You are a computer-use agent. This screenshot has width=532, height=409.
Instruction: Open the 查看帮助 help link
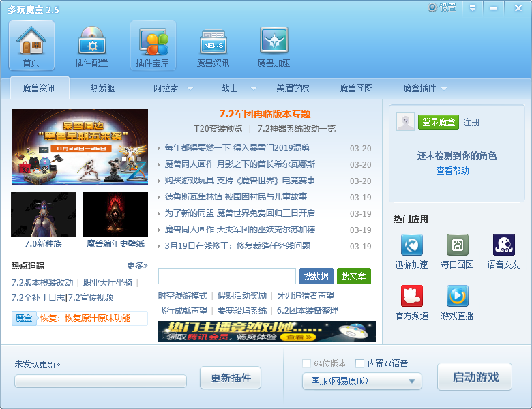point(452,170)
